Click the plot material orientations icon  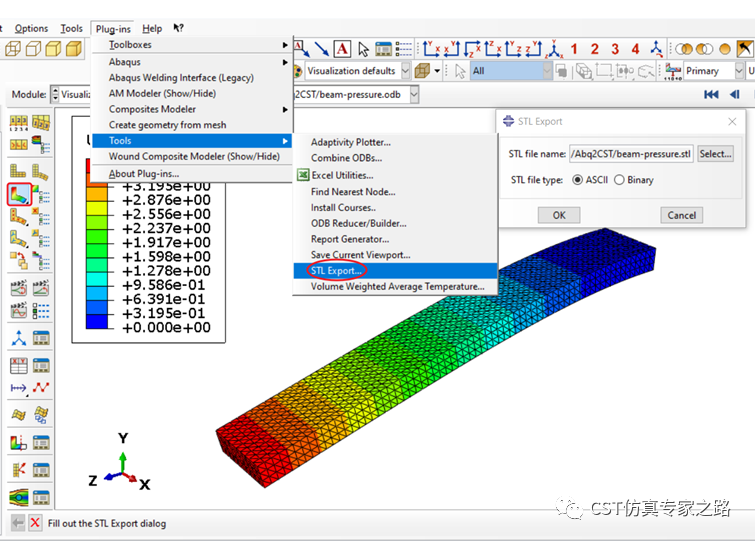18,238
